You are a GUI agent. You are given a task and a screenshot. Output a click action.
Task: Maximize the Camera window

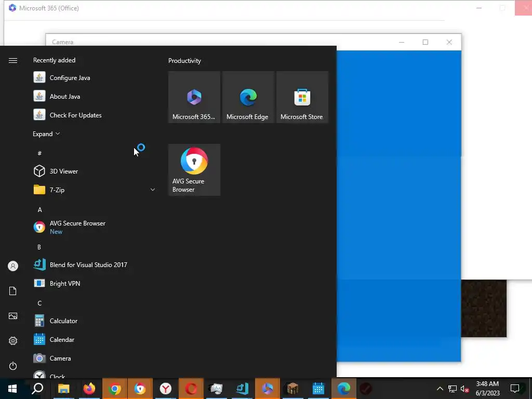pos(425,42)
